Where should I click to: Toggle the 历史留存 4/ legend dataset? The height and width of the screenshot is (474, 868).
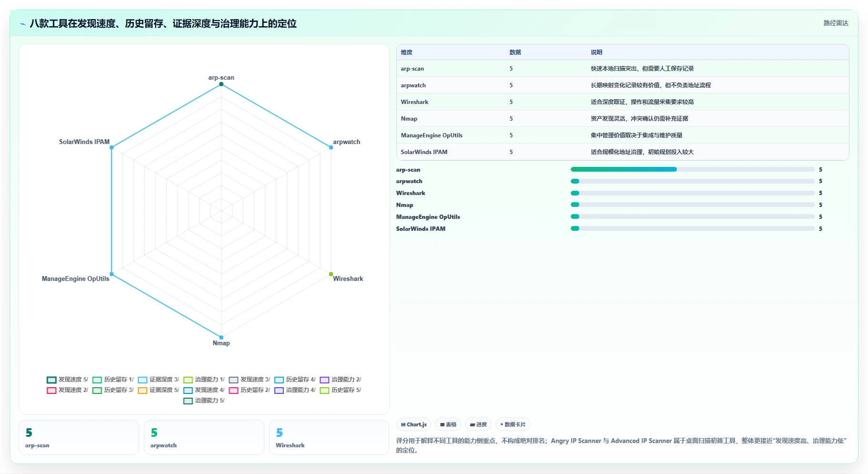pyautogui.click(x=295, y=380)
